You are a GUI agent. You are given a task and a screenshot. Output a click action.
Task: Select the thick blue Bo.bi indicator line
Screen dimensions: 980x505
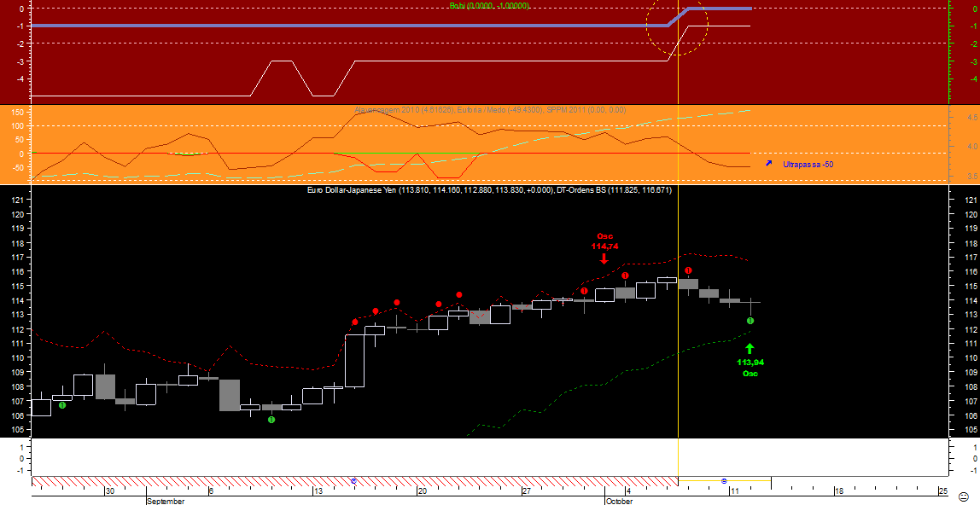350,26
